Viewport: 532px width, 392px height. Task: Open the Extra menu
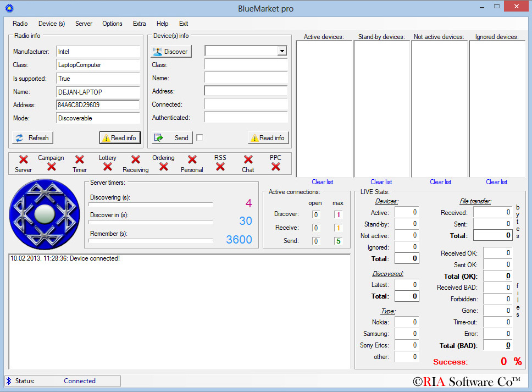(x=139, y=24)
